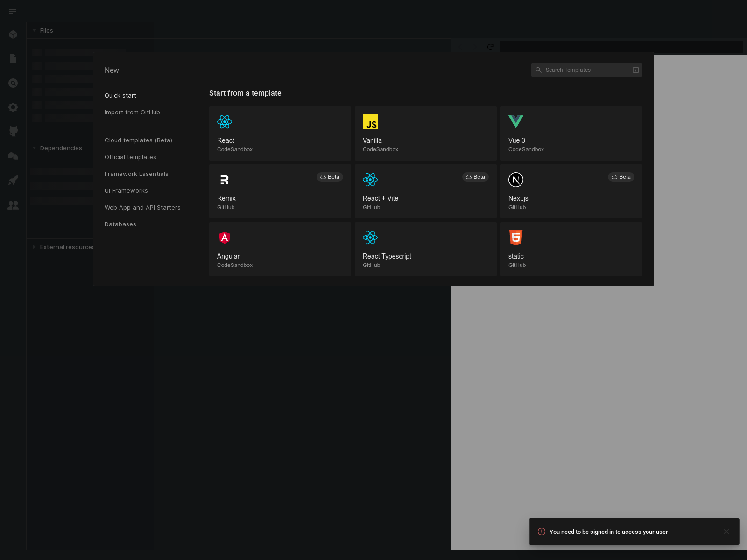The height and width of the screenshot is (560, 747).
Task: Open Web App and API Starters category
Action: click(142, 207)
